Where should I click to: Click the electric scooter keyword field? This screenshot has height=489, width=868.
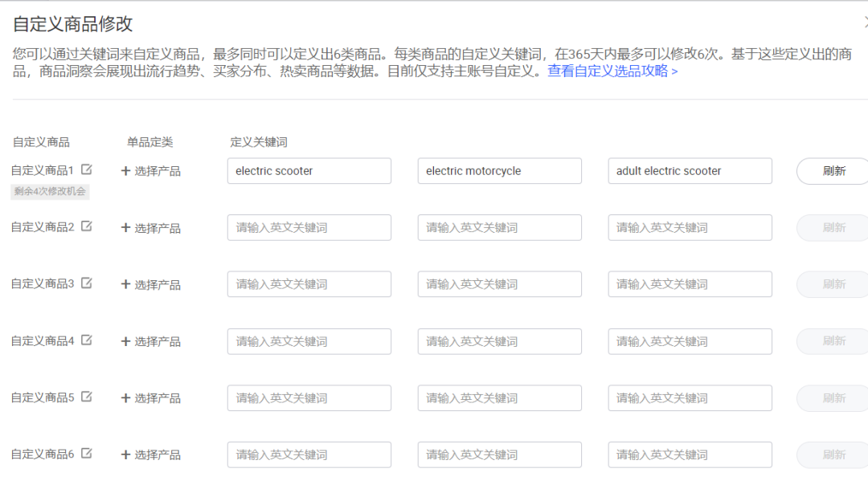click(309, 171)
